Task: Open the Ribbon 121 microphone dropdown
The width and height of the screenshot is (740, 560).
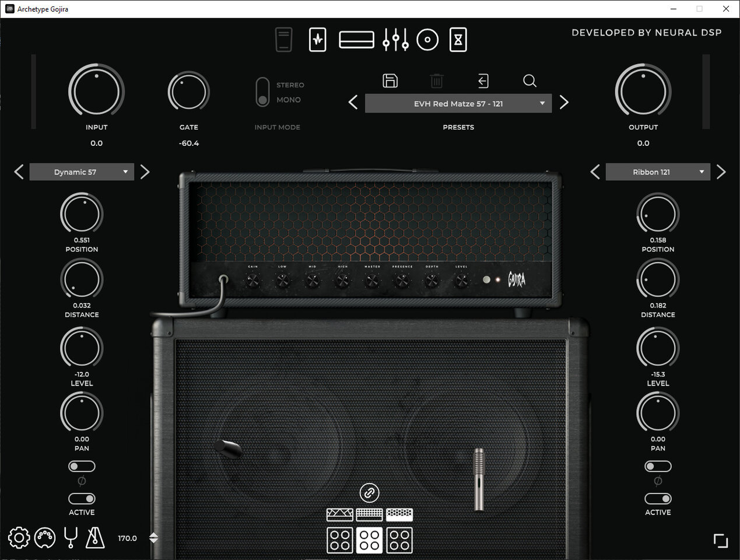Action: click(x=658, y=172)
